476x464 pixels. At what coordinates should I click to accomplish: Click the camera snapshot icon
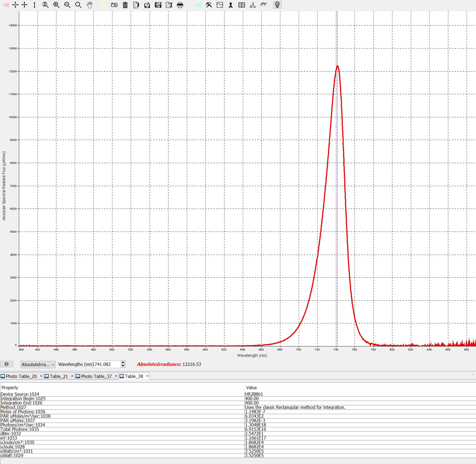[114, 5]
